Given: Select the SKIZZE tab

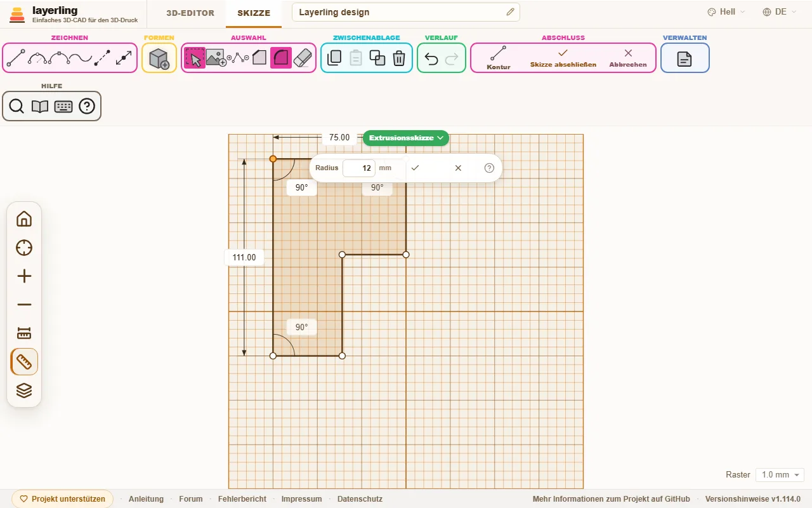Looking at the screenshot, I should pyautogui.click(x=254, y=13).
